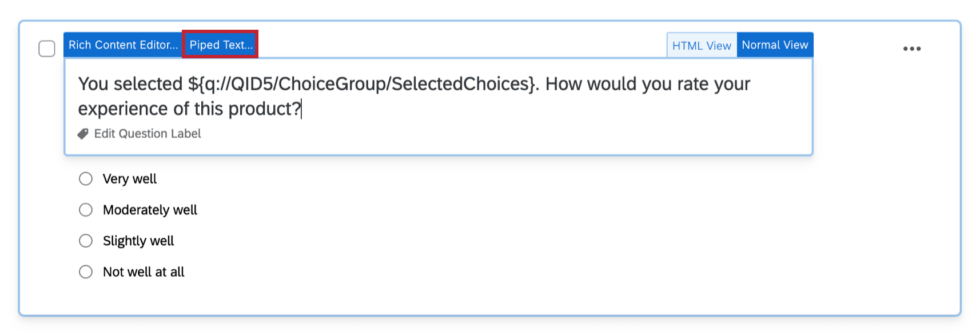Screen dimensions: 980x335
Task: Select the "Slightly well" radio button
Action: coord(85,241)
